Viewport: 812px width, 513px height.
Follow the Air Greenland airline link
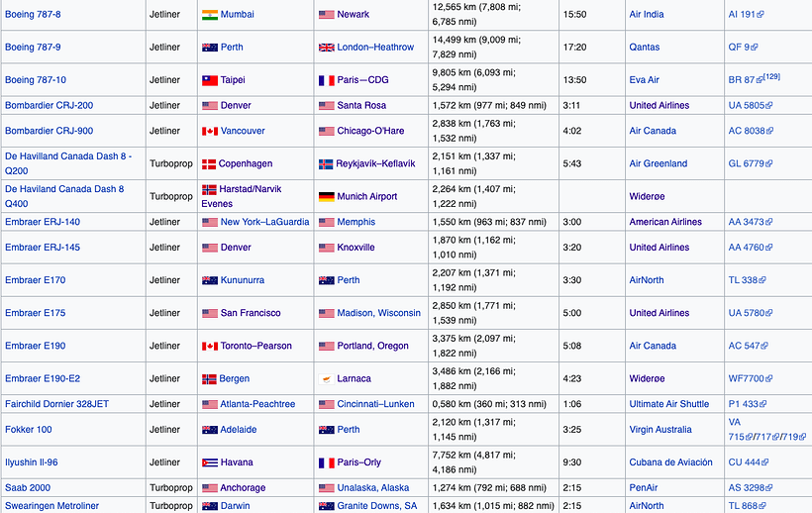659,163
